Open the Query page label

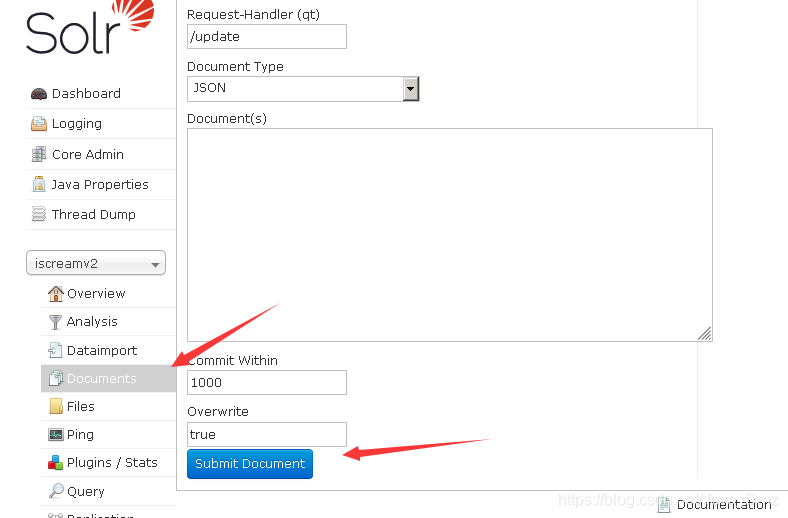(86, 491)
